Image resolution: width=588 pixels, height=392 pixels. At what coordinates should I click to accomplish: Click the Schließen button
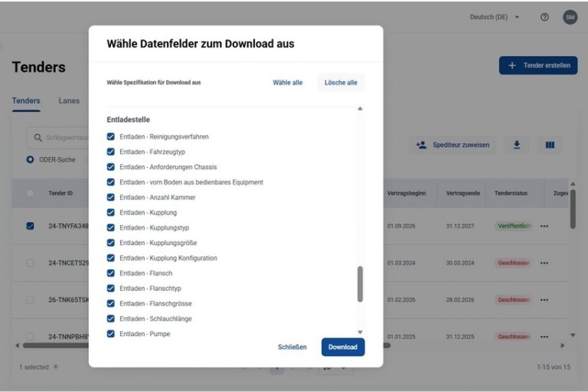coord(292,347)
